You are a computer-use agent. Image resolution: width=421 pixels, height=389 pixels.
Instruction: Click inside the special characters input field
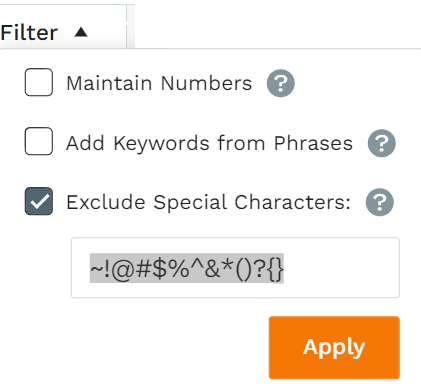[235, 268]
